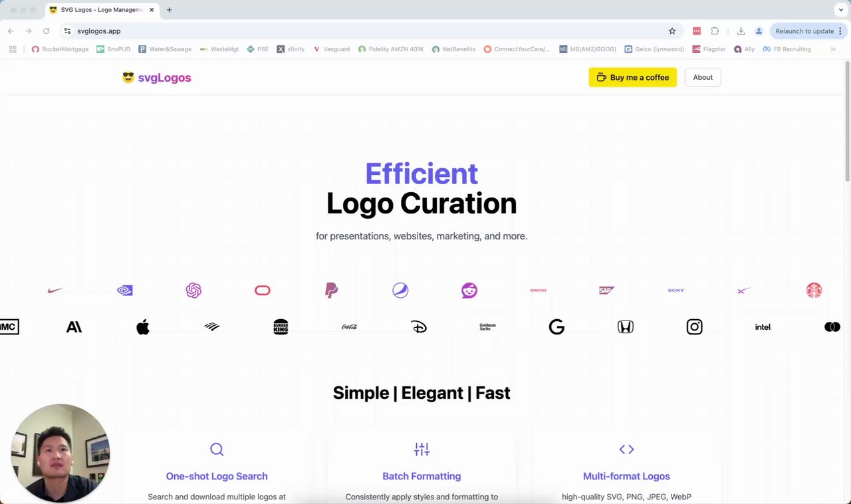This screenshot has width=851, height=504.
Task: Click the Reddit logo
Action: (469, 291)
